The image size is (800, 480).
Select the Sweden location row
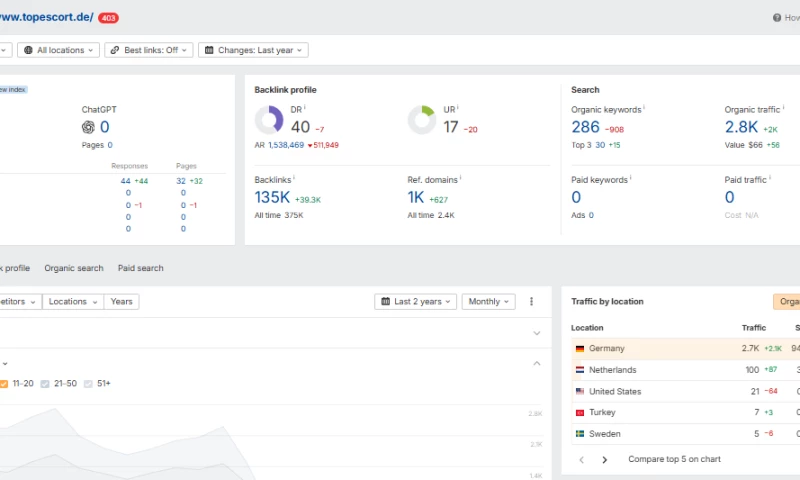coord(686,434)
